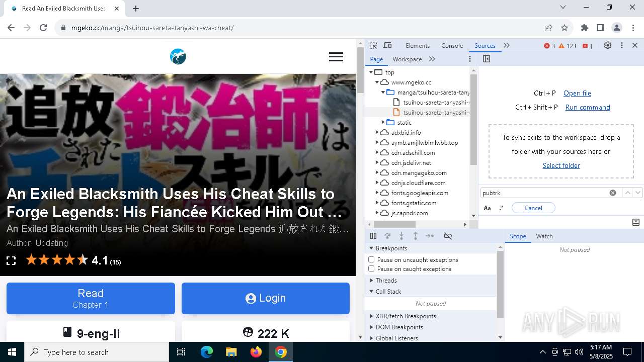Click the Run command link
This screenshot has height=362, width=644.
pos(588,107)
